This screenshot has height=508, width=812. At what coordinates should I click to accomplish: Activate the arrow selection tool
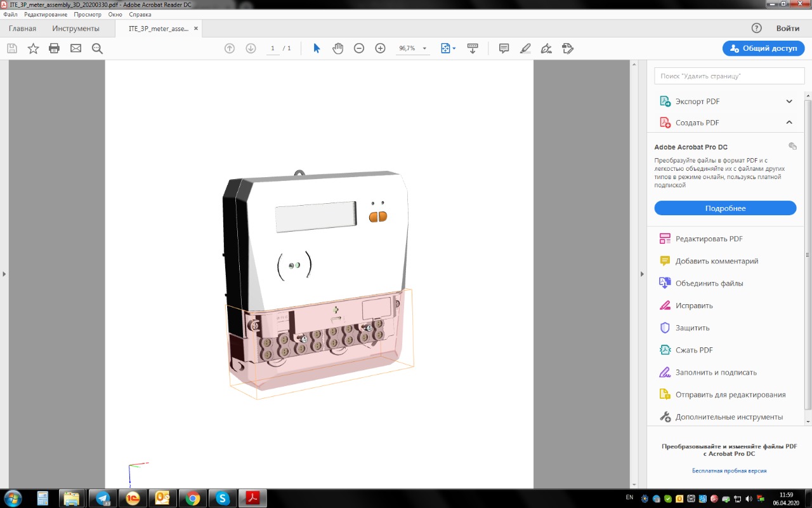[317, 48]
